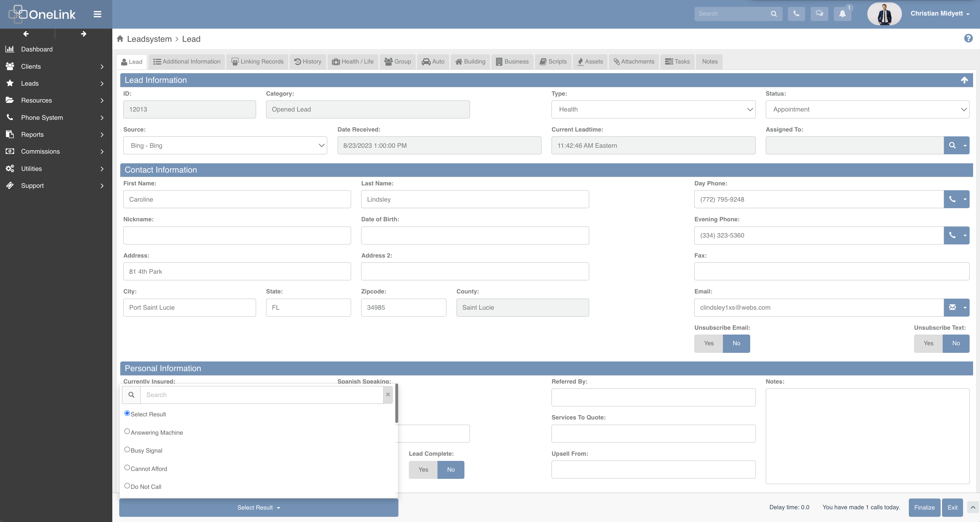Switch to the Health / Life tab
Viewport: 980px width, 522px height.
tap(352, 61)
